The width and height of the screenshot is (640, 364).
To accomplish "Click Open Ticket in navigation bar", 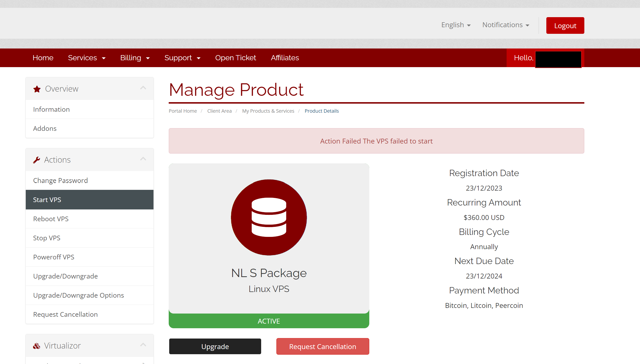I will coord(235,58).
